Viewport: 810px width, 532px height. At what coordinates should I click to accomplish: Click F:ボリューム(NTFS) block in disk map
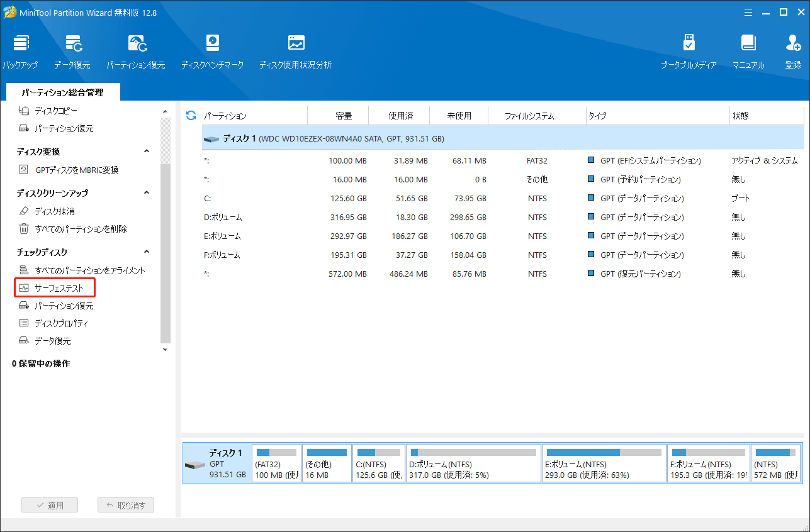[x=709, y=463]
